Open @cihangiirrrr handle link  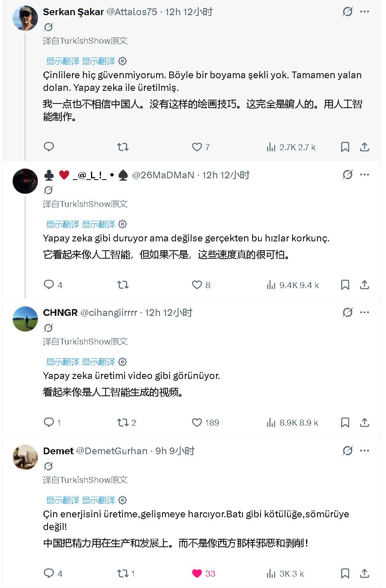point(109,313)
